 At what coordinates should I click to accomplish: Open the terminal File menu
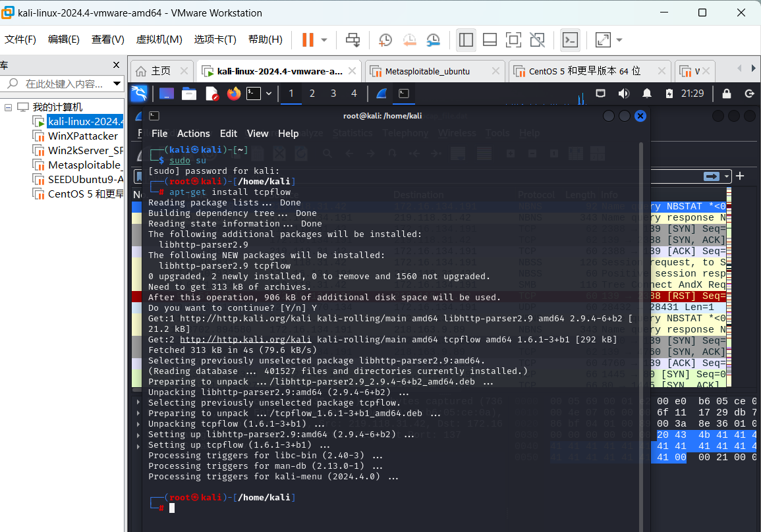tap(159, 134)
